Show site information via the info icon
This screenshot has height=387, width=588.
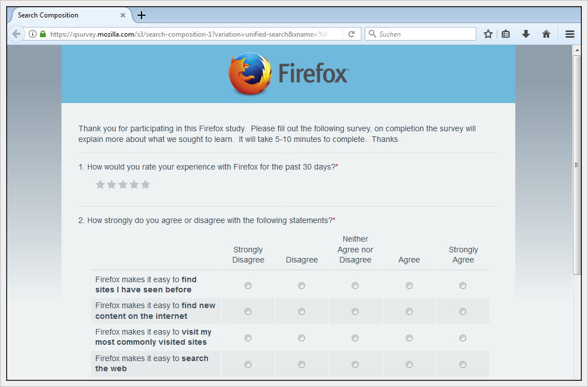coord(33,34)
